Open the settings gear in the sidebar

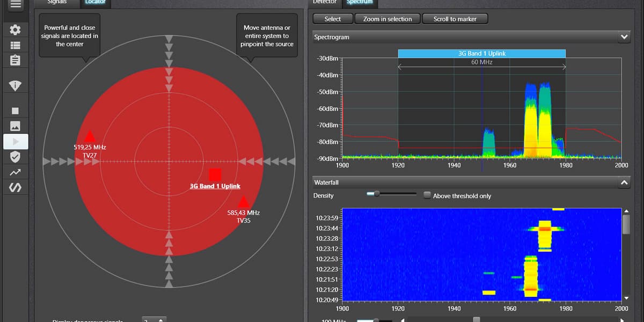pos(15,30)
